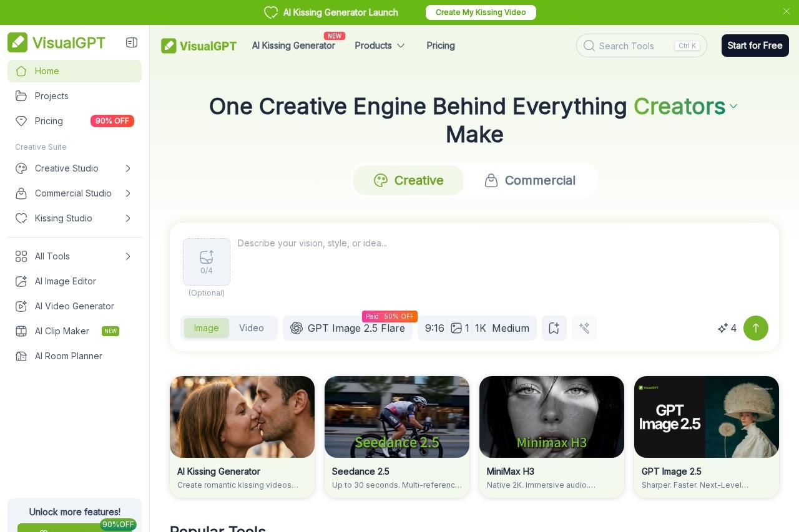The height and width of the screenshot is (532, 799).
Task: Click the VisualGPT logo in the sidebar
Action: click(56, 42)
